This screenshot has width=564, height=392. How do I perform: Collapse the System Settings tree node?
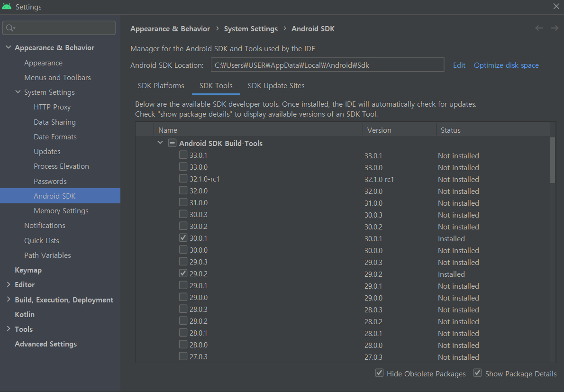(x=18, y=92)
